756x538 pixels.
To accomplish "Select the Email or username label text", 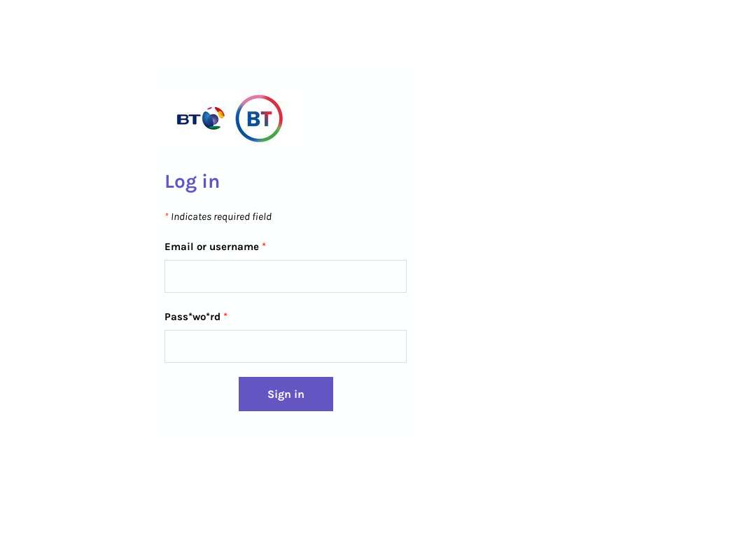I will 211,247.
